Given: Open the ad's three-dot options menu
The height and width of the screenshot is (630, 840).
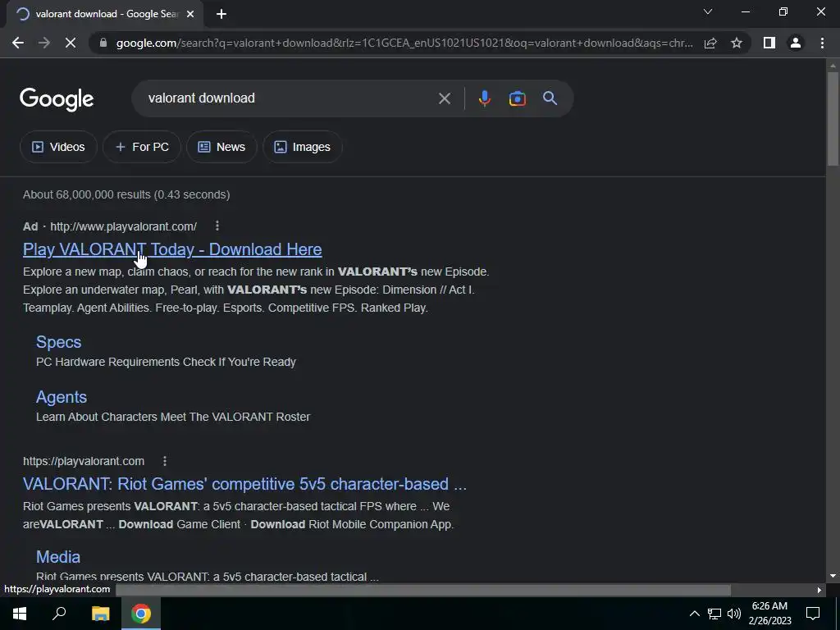Looking at the screenshot, I should click(217, 226).
